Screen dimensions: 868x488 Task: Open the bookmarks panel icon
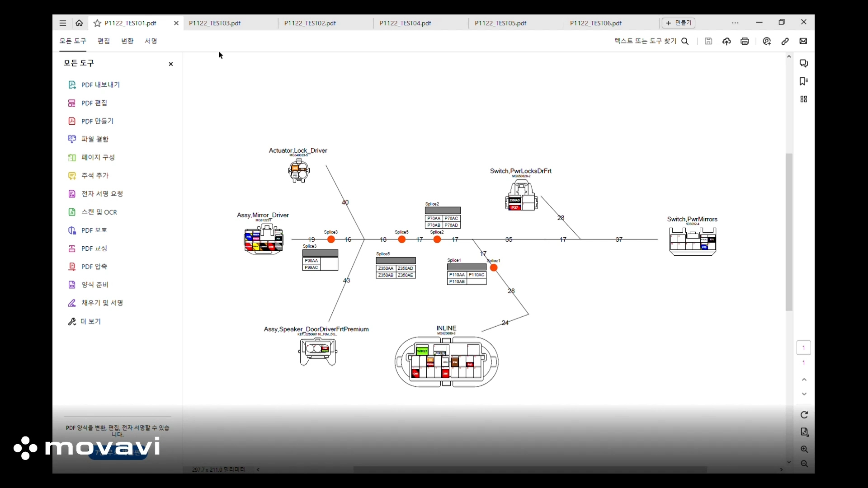tap(803, 81)
